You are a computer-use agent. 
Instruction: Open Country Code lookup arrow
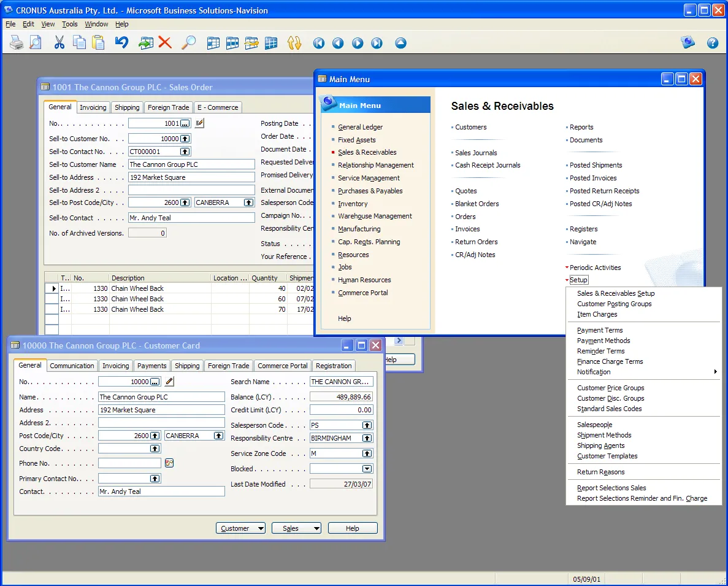pos(155,449)
